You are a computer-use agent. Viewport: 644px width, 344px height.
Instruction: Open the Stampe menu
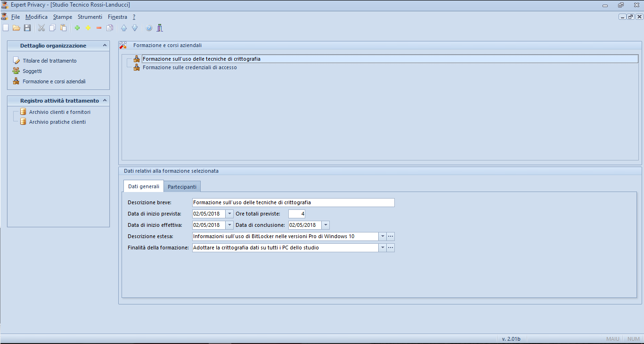[x=63, y=17]
